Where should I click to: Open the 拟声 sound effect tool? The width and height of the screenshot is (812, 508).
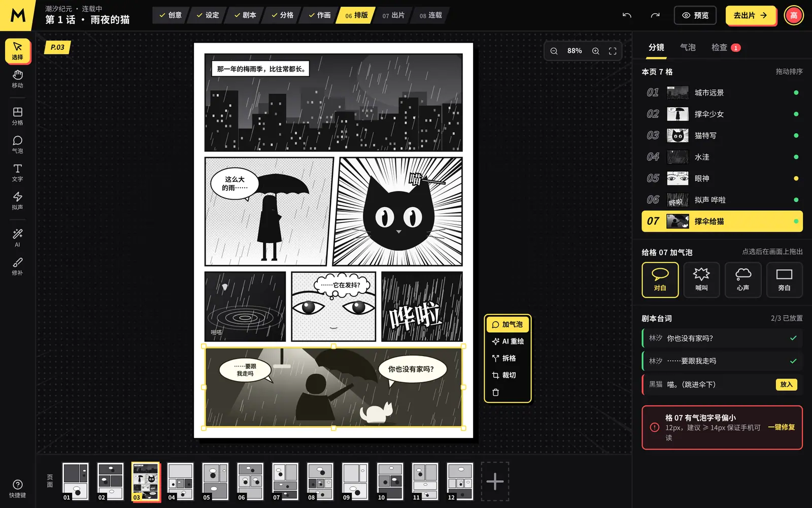pos(18,201)
